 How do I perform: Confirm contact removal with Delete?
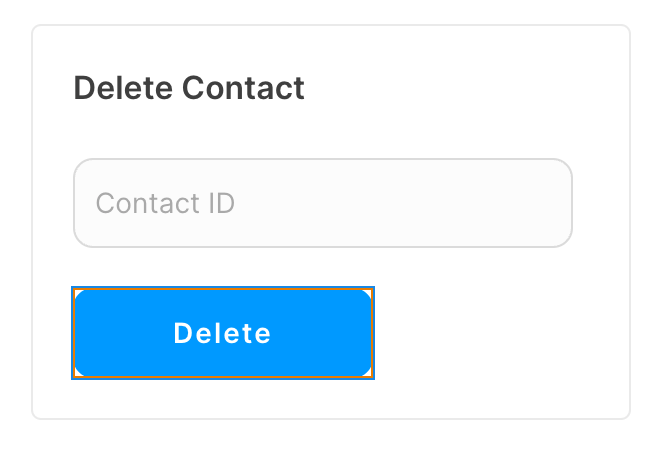coord(223,333)
